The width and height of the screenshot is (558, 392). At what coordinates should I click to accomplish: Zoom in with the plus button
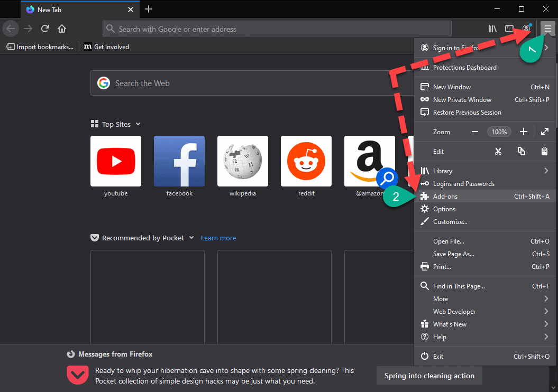coord(524,132)
